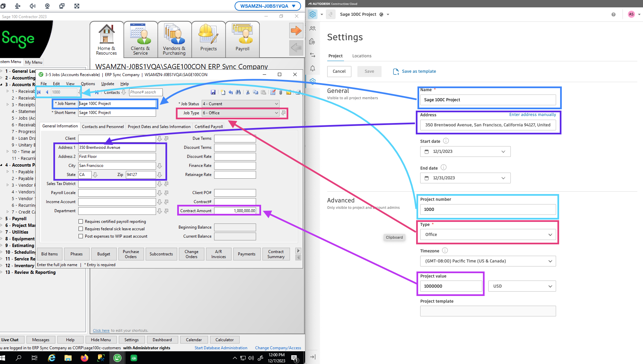Open the USD currency dropdown

(522, 286)
